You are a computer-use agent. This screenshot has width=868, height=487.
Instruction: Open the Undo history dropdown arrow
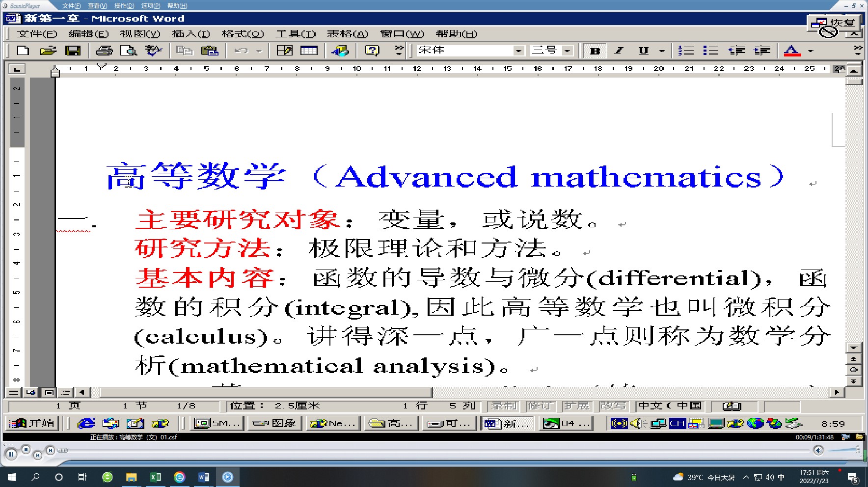259,51
